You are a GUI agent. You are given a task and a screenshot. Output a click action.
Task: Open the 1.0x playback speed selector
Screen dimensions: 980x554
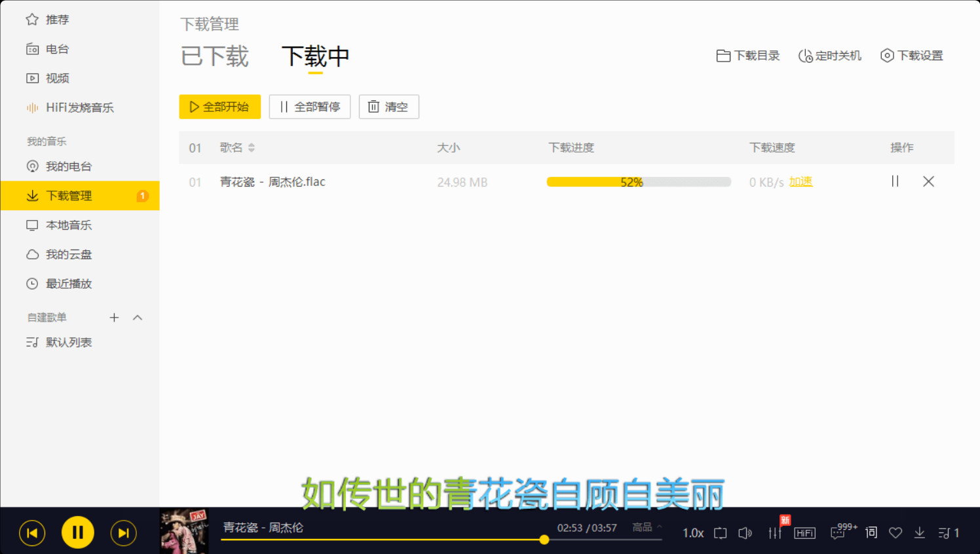(x=693, y=533)
